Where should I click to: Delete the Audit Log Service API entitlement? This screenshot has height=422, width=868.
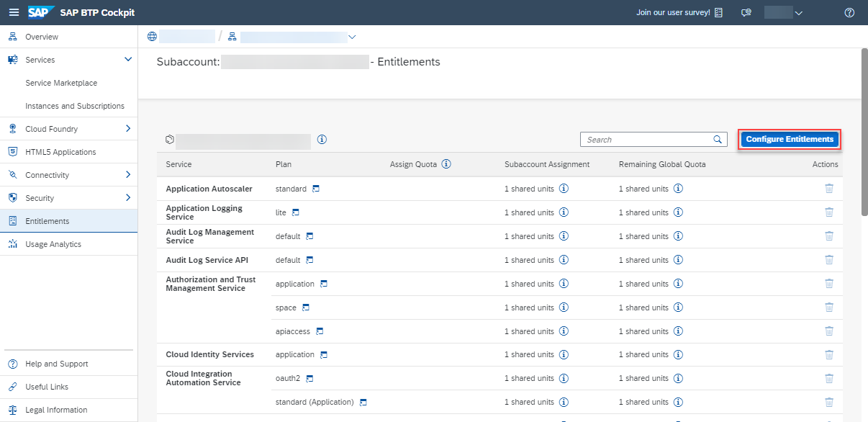[x=829, y=260]
